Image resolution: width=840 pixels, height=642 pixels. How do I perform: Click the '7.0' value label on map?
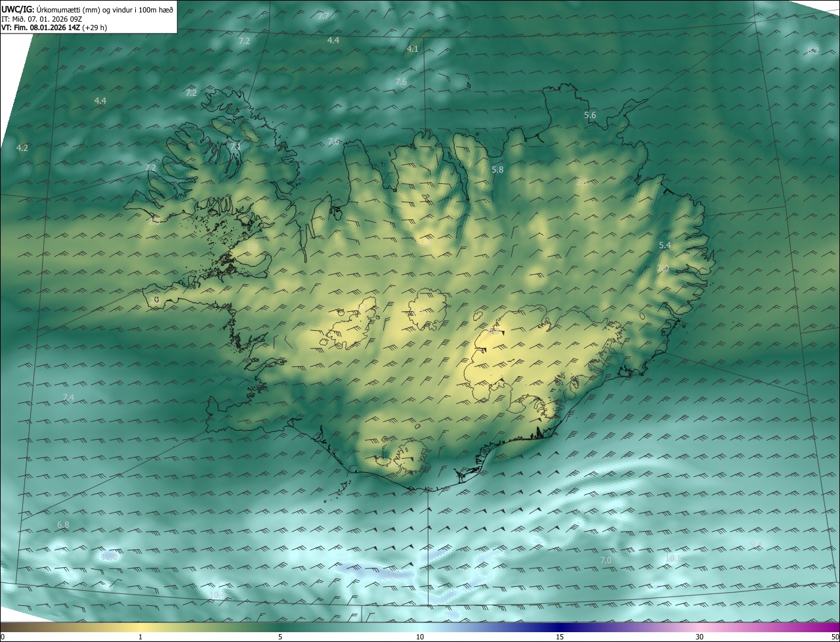click(x=606, y=561)
